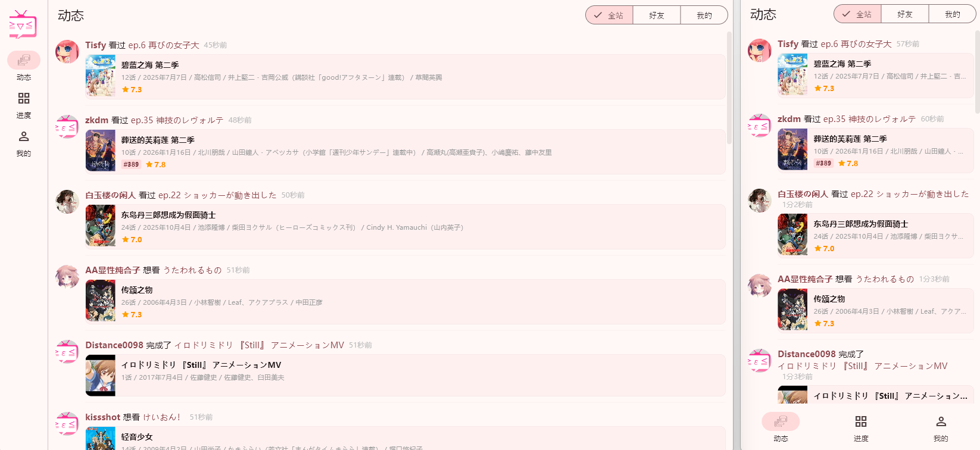Open Distance0098 username link in right panel
Image resolution: width=980 pixels, height=450 pixels.
click(807, 354)
